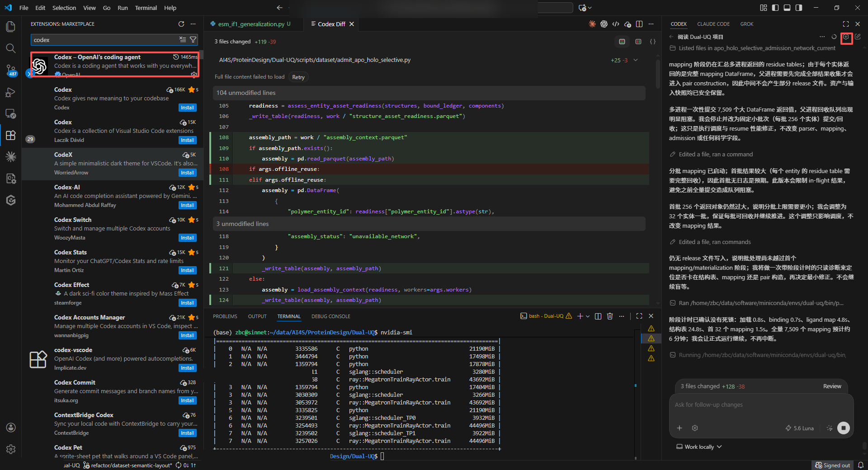Install the Codex Commit extension
This screenshot has width=868, height=470.
click(x=188, y=400)
